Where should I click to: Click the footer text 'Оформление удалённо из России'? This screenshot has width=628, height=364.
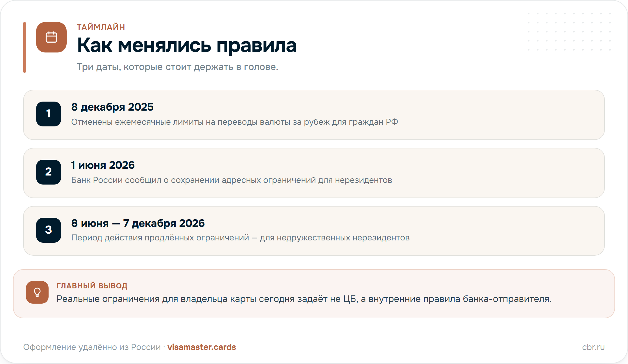tap(92, 347)
